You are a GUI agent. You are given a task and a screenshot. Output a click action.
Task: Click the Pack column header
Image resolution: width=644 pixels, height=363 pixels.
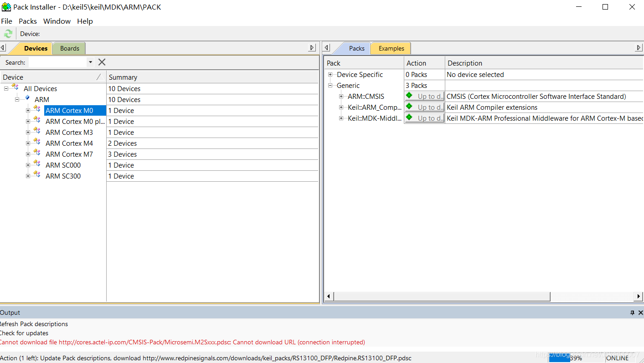click(364, 63)
